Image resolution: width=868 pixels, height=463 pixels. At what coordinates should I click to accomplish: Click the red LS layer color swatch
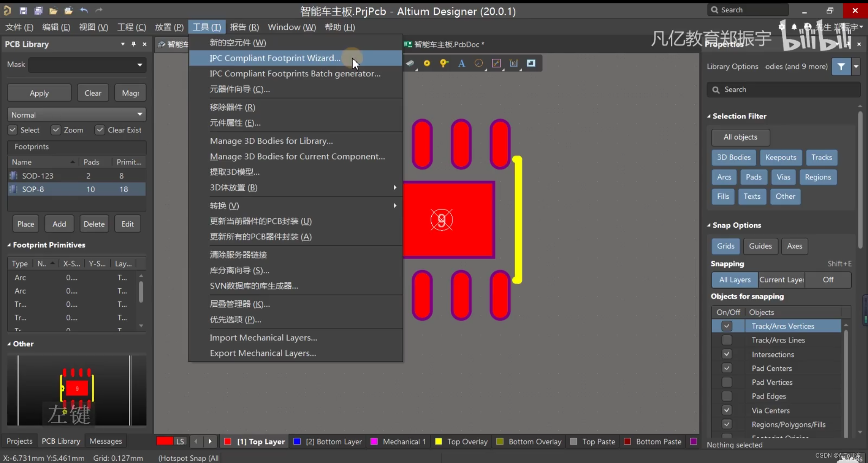pyautogui.click(x=165, y=441)
